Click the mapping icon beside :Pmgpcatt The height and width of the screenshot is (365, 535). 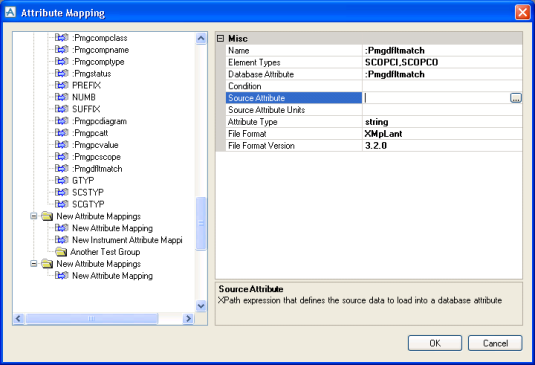tap(61, 133)
